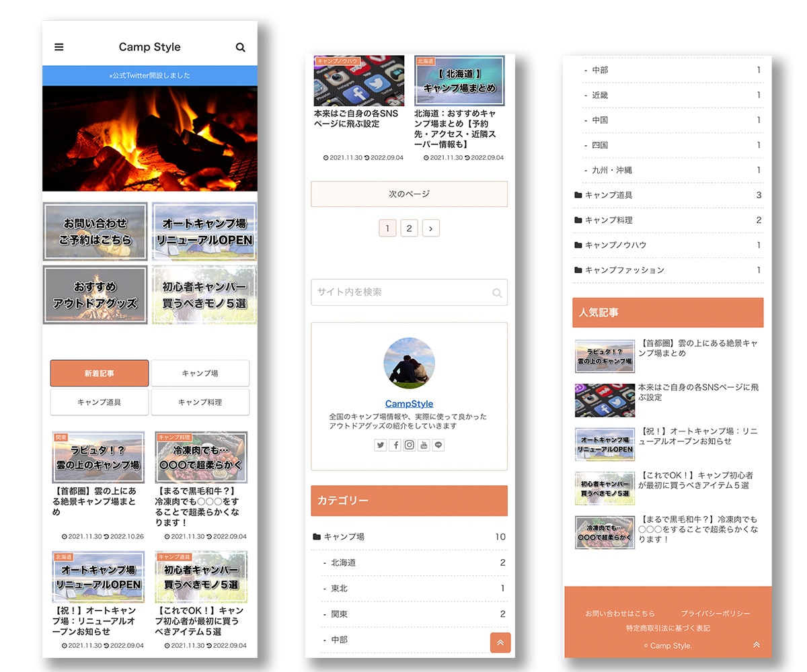Click the 関東 subcategory row
This screenshot has width=807, height=672.
coord(414,614)
